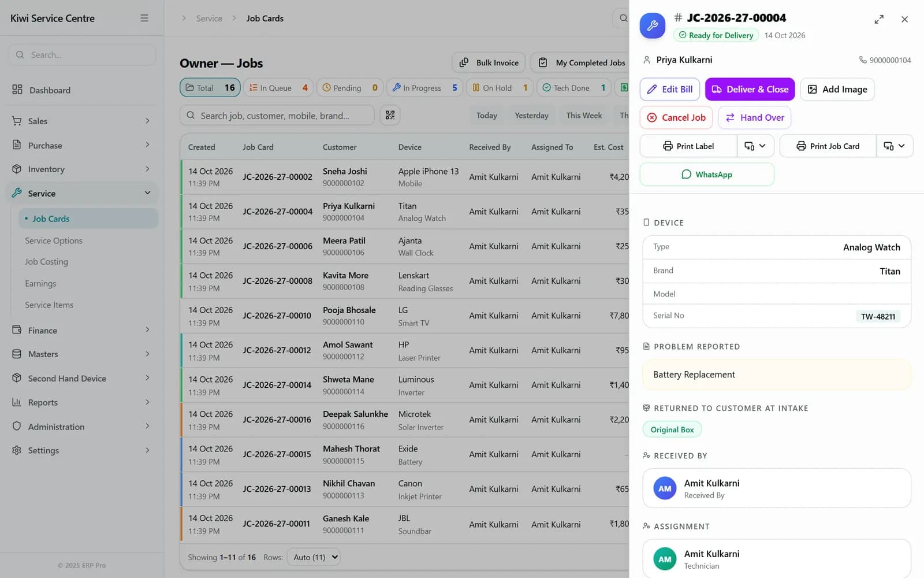The width and height of the screenshot is (924, 578).
Task: Open Job Costing submenu item
Action: click(x=46, y=262)
